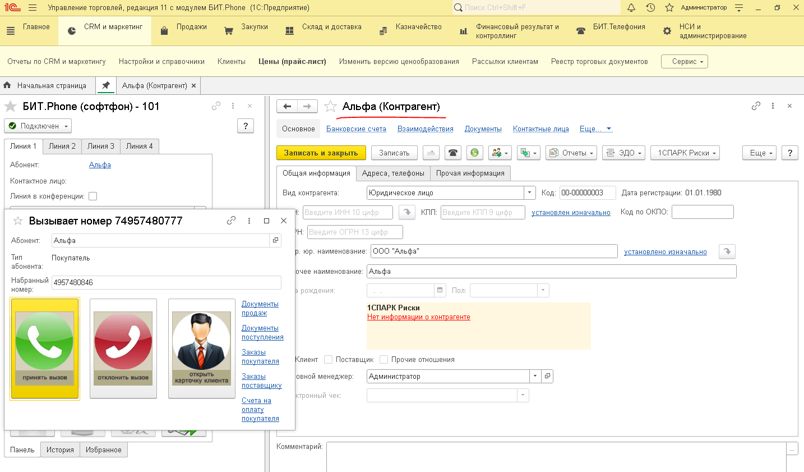The image size is (804, 472).
Task: Open the Абонент Альфа field's open-form icon
Action: (x=275, y=240)
